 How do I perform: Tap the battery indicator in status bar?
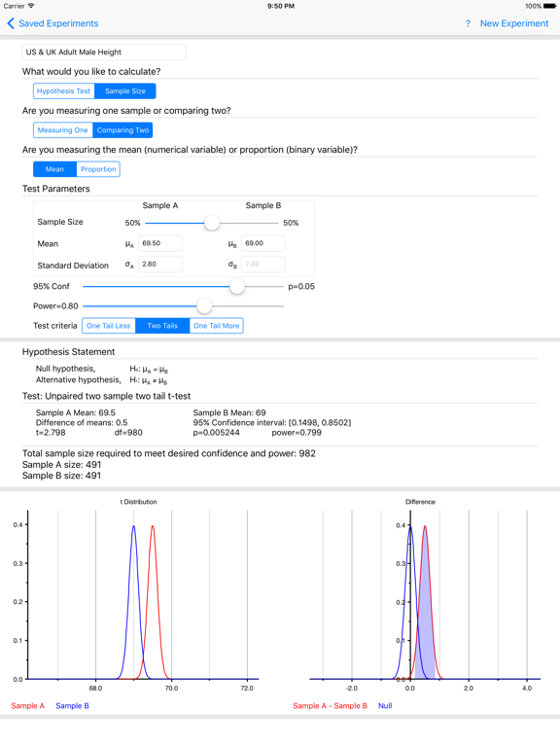[550, 6]
